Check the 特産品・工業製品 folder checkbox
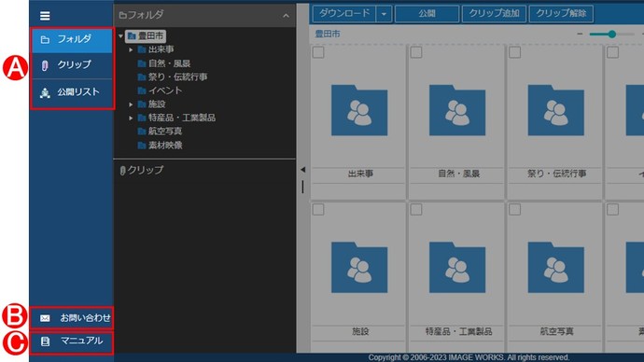Viewport: 644px width, 362px height. coord(416,209)
